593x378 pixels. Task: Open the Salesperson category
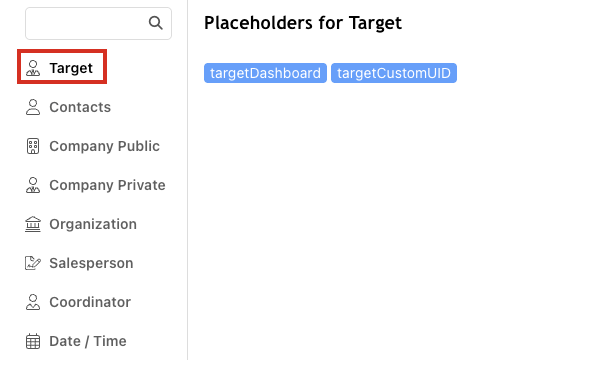click(x=79, y=263)
